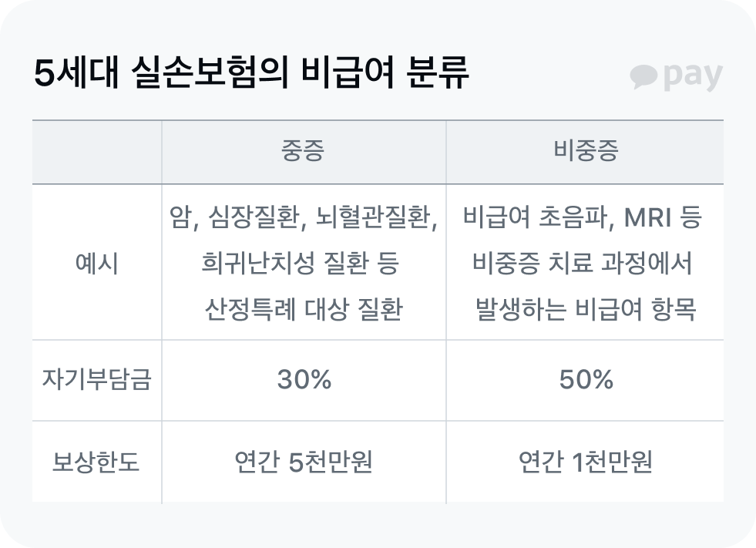This screenshot has height=548, width=756.
Task: Click the 'pay' logo text
Action: [692, 77]
